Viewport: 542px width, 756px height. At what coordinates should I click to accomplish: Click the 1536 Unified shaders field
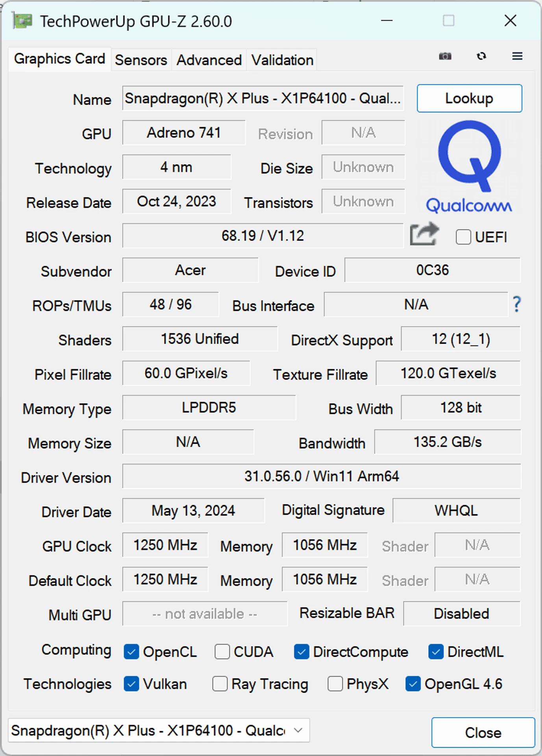click(x=200, y=339)
